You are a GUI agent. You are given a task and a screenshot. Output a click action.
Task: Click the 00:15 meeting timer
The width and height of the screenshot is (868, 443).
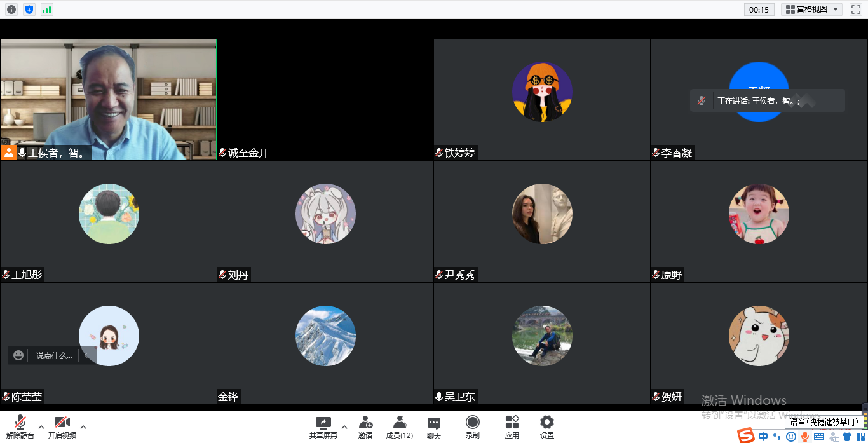(x=759, y=10)
